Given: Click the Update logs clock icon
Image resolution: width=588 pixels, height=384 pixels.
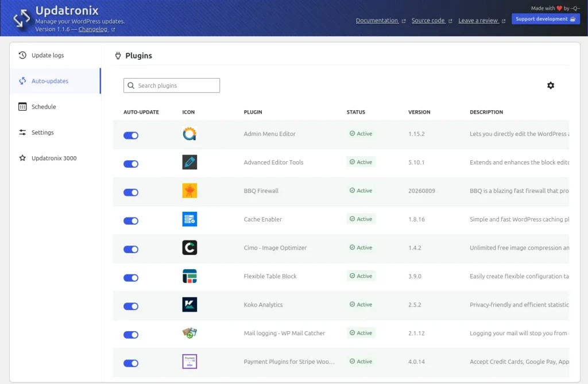Looking at the screenshot, I should [x=22, y=55].
